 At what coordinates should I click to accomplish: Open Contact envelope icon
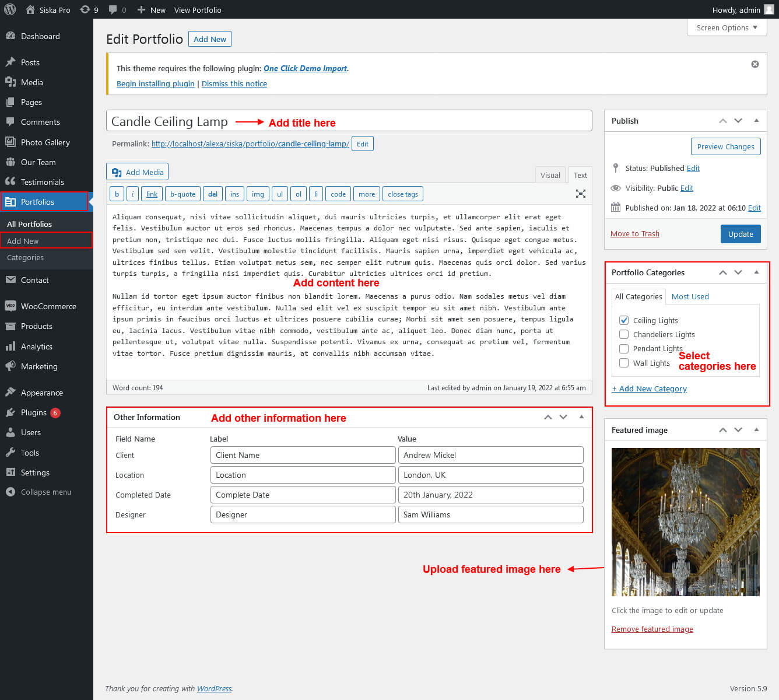click(x=10, y=279)
